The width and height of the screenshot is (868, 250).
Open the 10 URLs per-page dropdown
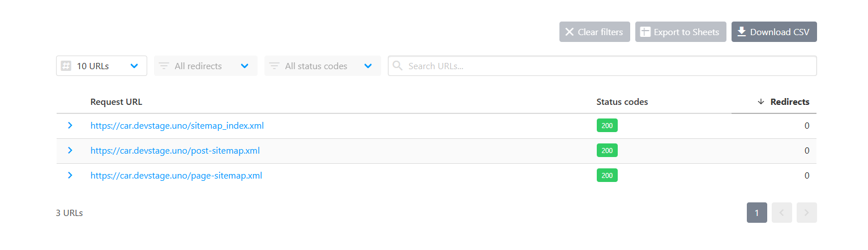coord(101,66)
